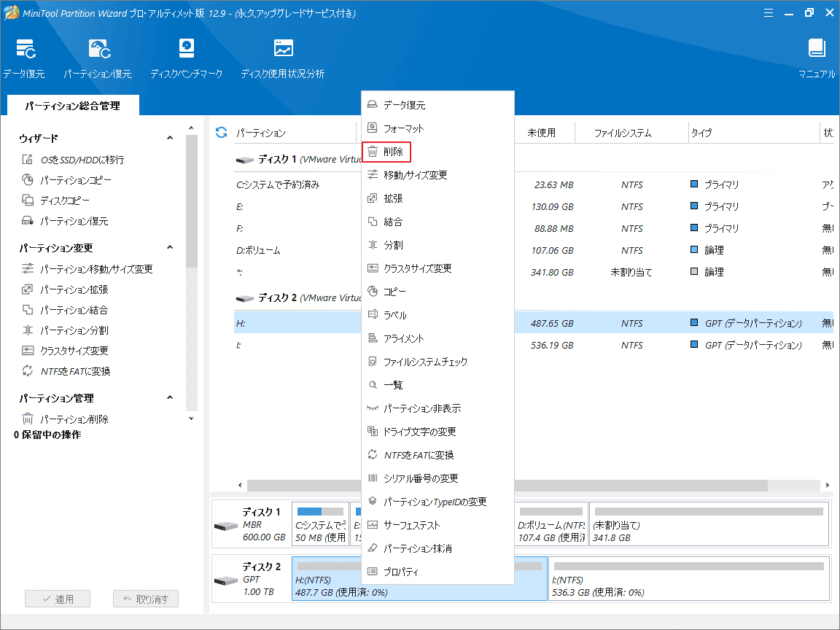
Task: Sort by パーティション column header
Action: (x=261, y=132)
